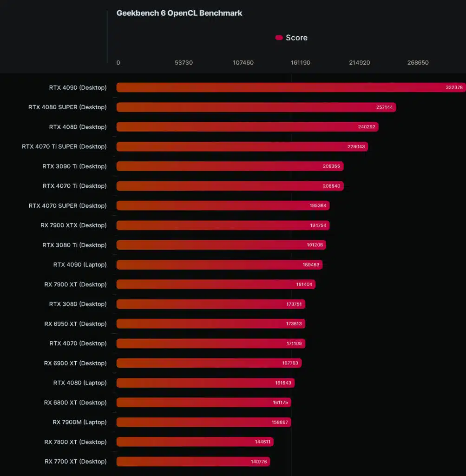The image size is (466, 476).
Task: Select the RX 7700 XT (Desktop) bar
Action: point(193,462)
